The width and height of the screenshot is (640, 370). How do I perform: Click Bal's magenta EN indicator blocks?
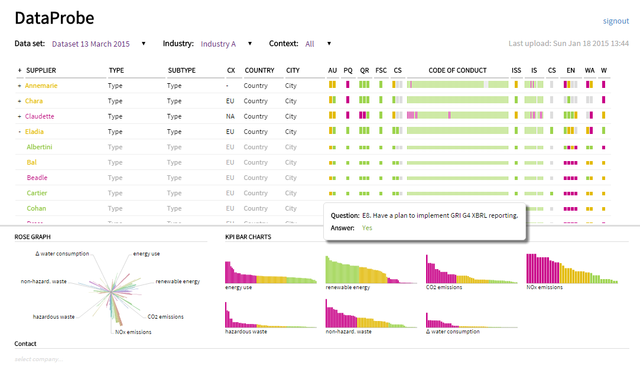(x=571, y=163)
